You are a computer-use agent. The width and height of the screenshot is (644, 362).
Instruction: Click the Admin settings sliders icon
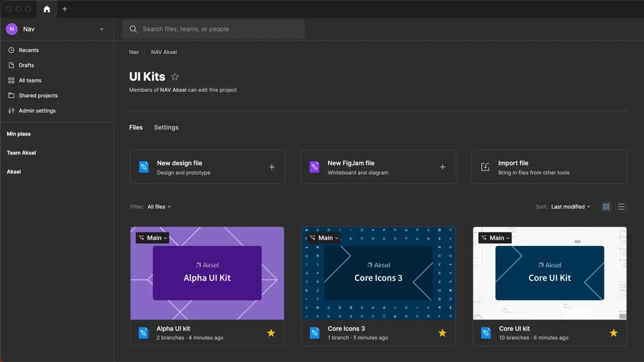point(11,111)
